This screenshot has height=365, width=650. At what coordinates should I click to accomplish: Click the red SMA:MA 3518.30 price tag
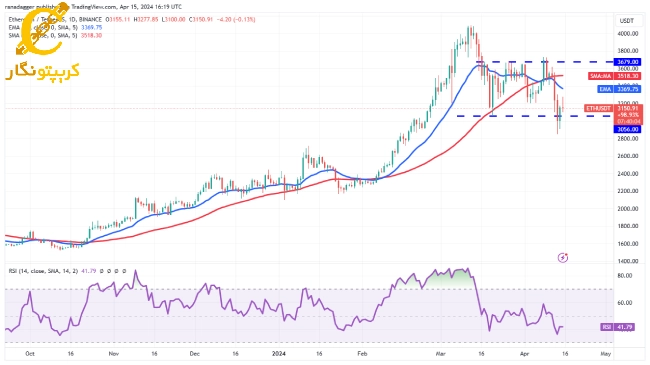click(x=614, y=76)
